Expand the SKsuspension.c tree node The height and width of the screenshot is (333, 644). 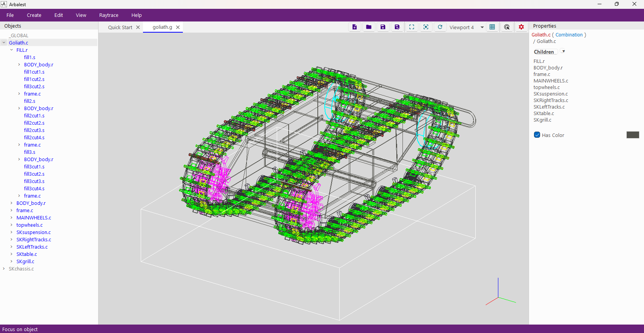coord(11,232)
